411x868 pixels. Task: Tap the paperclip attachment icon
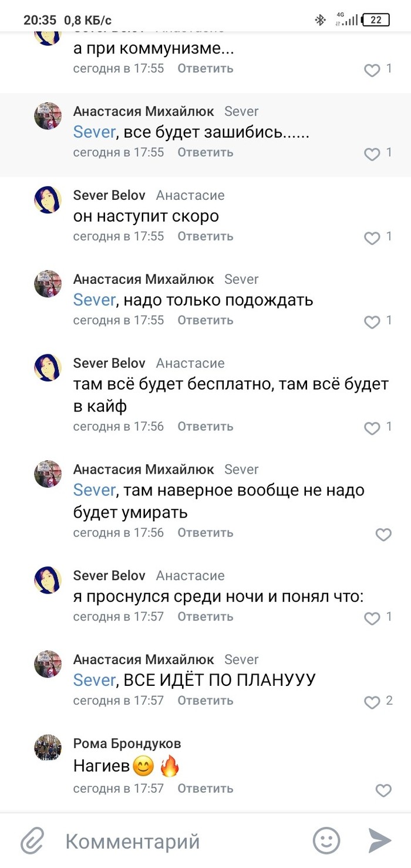click(32, 841)
